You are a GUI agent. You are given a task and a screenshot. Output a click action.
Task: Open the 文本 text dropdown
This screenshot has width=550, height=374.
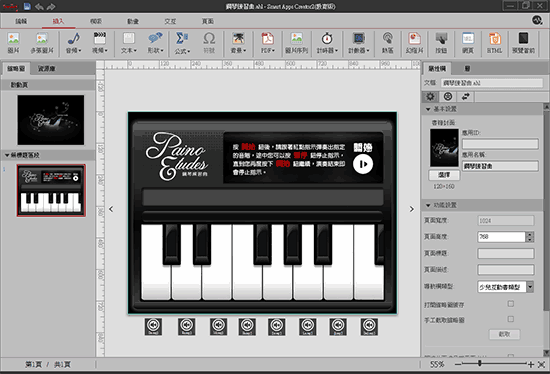(129, 43)
